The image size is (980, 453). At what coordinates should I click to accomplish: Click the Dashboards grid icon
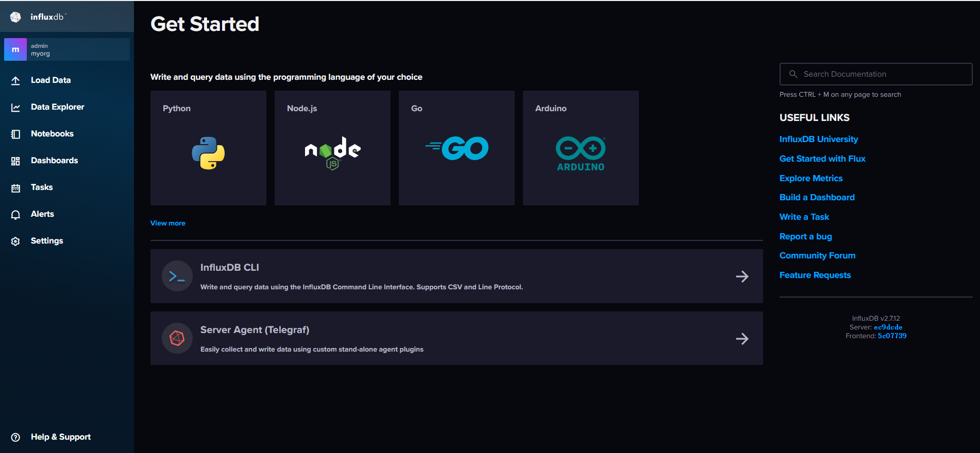tap(15, 161)
